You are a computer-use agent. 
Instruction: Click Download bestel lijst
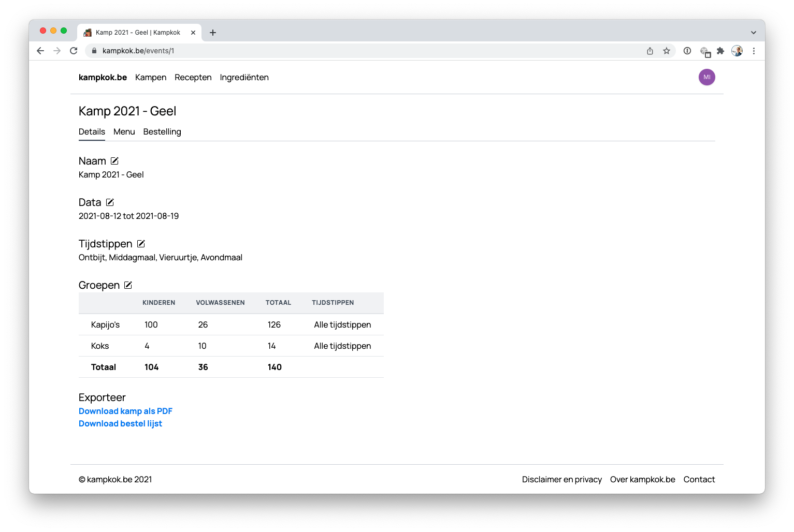pyautogui.click(x=120, y=423)
